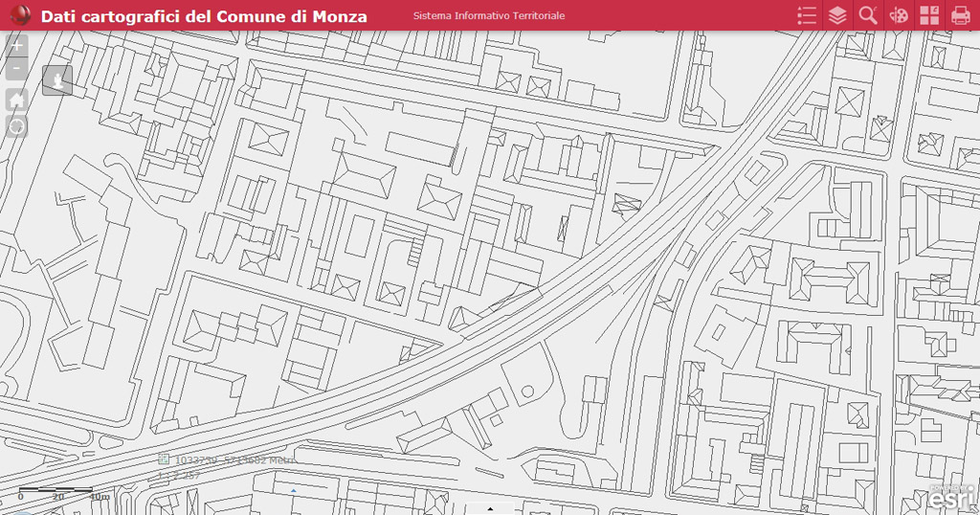The height and width of the screenshot is (515, 980).
Task: Return to the default home extent
Action: coord(17,101)
